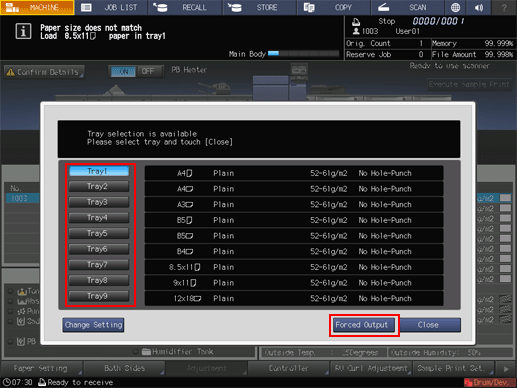Click the user icon next to 1003
Image resolution: width=517 pixels, height=388 pixels.
(x=356, y=31)
